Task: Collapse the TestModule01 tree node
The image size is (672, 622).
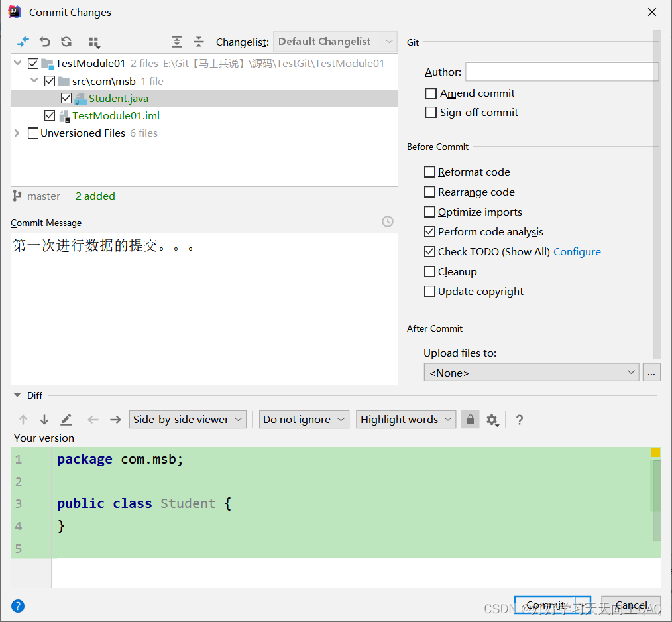Action: 18,63
